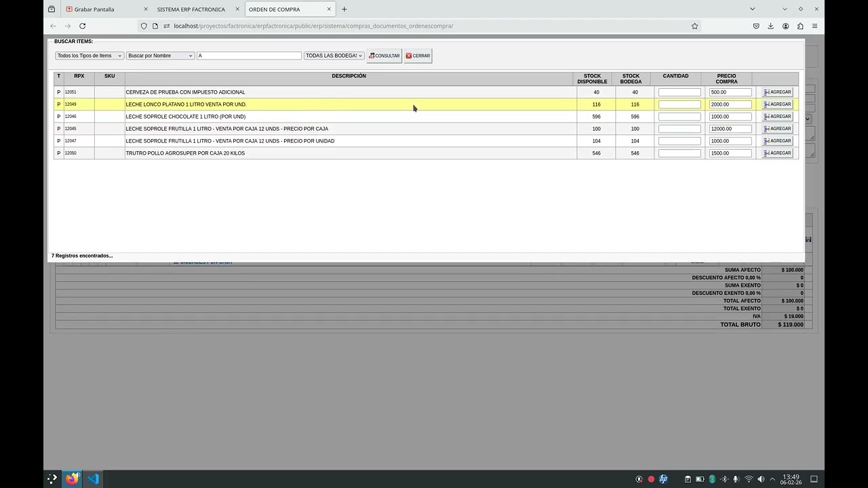Click quantity field for TRUTRO POLLO AGROSUPER
This screenshot has width=868, height=488.
(x=679, y=153)
